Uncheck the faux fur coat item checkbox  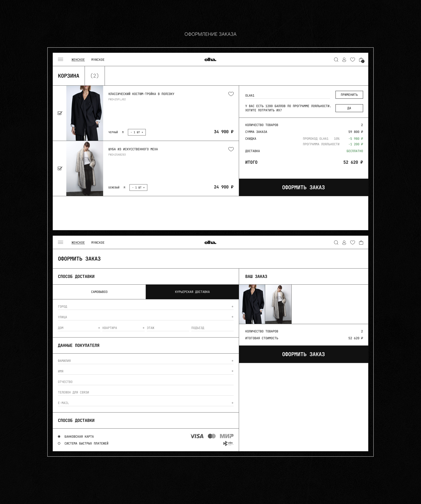click(x=60, y=168)
